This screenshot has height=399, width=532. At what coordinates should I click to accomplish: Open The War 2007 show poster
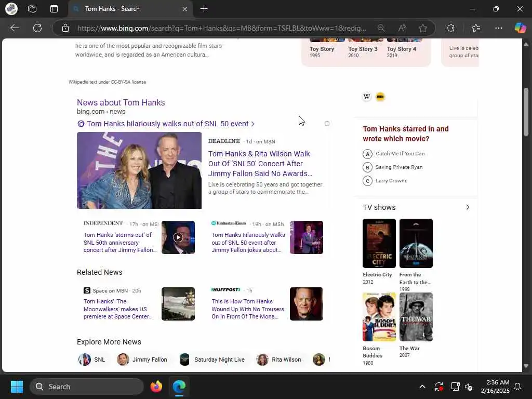click(x=416, y=317)
